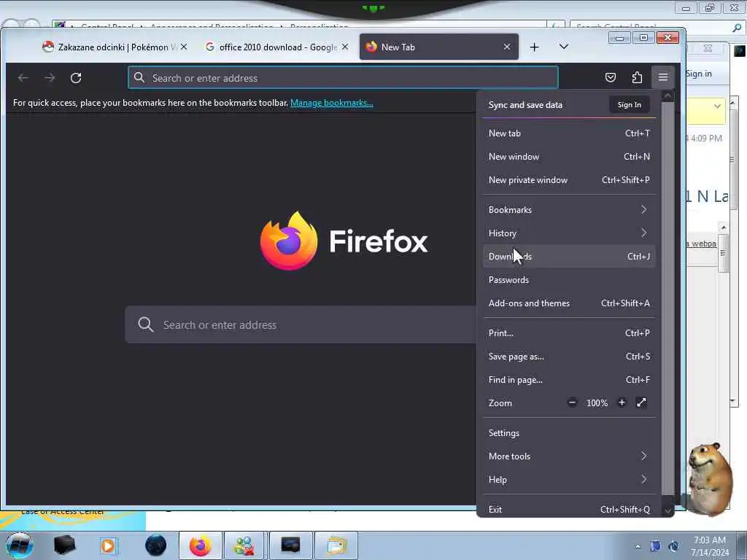747x560 pixels.
Task: Open the Extensions puzzle icon
Action: (x=637, y=77)
